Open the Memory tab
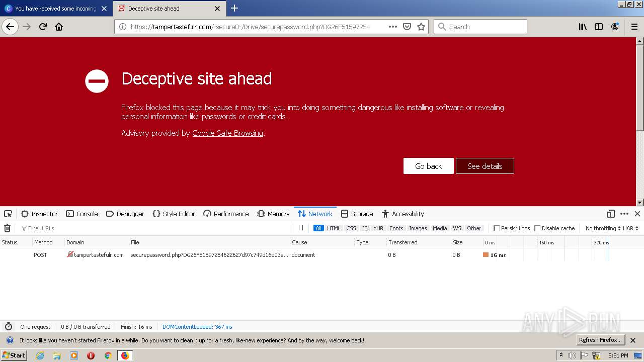 coord(273,214)
